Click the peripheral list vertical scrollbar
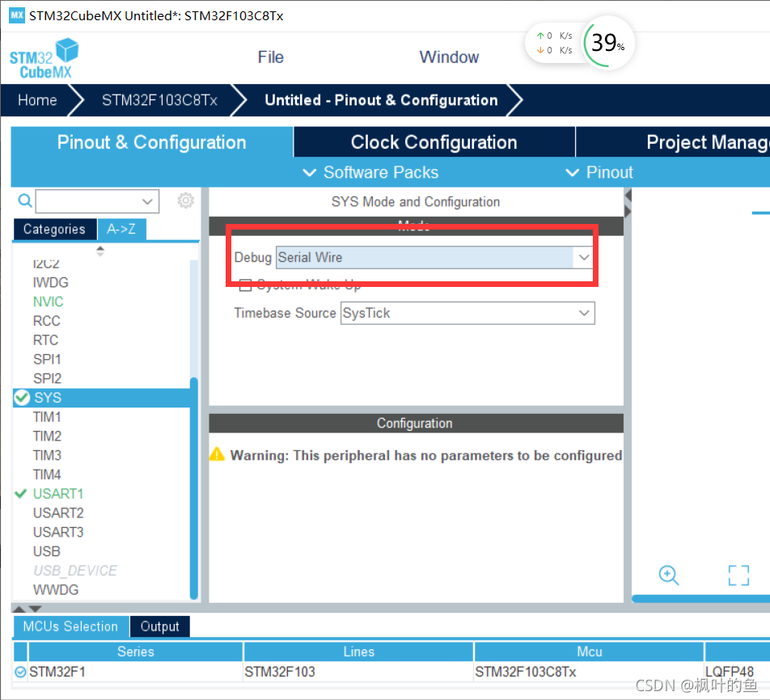Image resolution: width=770 pixels, height=700 pixels. [194, 488]
